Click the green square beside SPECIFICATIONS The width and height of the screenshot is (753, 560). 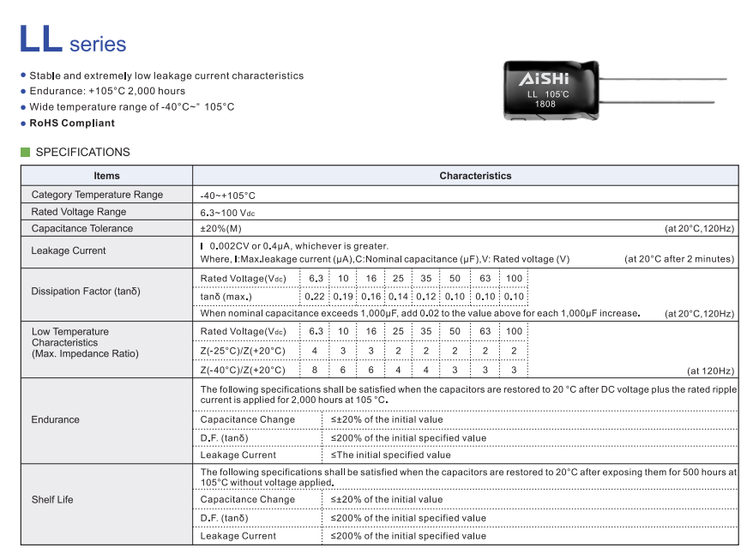click(x=25, y=153)
